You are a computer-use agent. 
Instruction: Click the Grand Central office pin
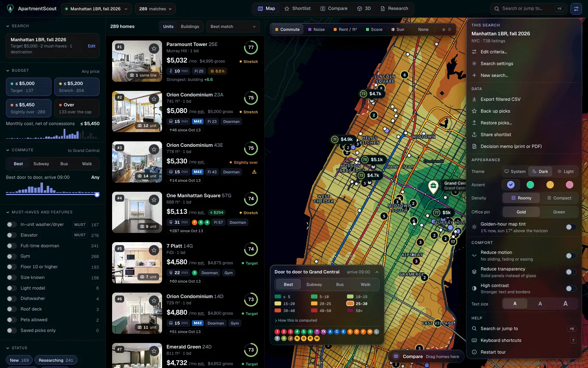(433, 187)
